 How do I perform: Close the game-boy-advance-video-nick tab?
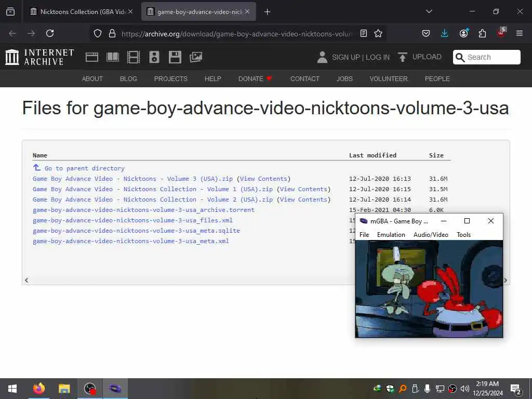click(247, 11)
